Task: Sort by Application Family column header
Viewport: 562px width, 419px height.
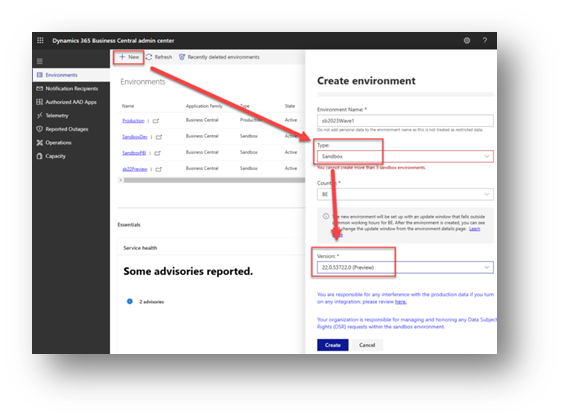Action: tap(204, 106)
